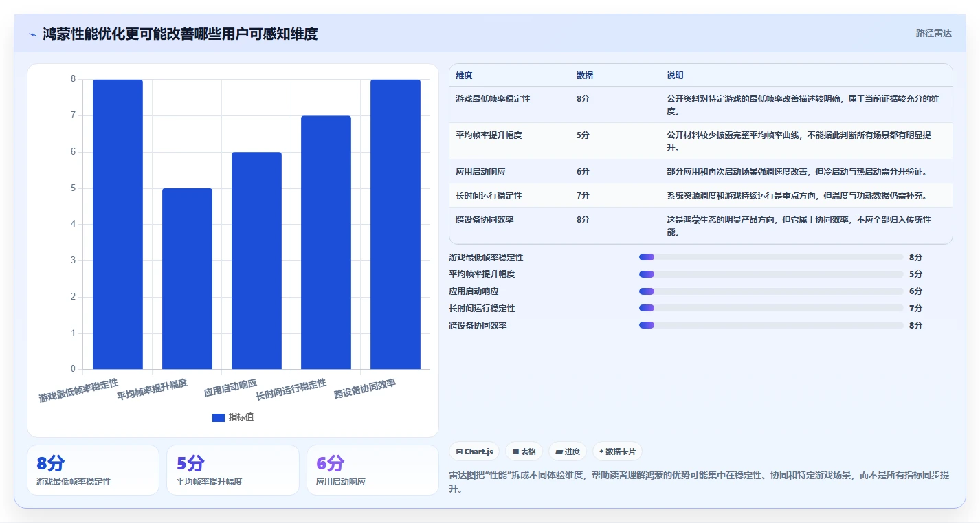This screenshot has height=523, width=980.
Task: Click the chart title 鸿蒙性能优化更可能改善哪些用户可感知维度
Action: 180,34
